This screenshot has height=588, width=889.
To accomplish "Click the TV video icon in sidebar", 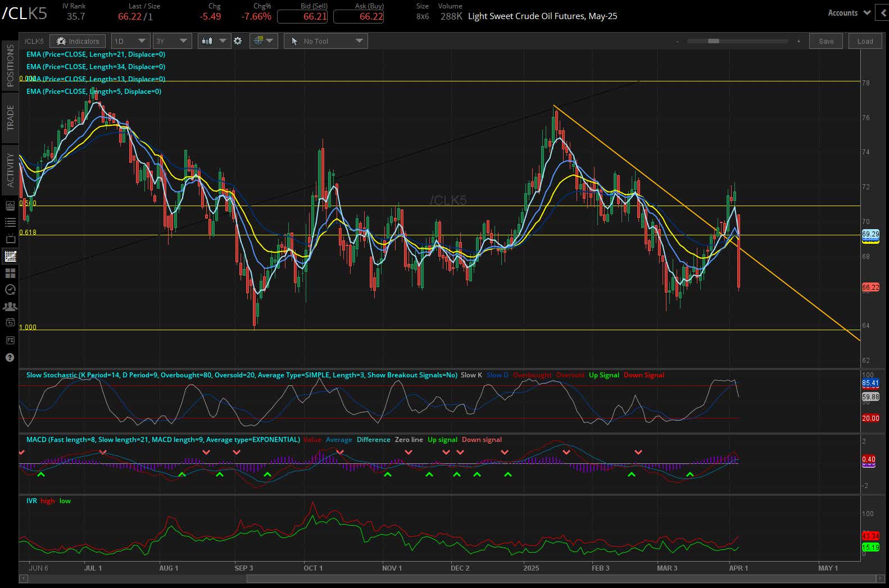I will pos(10,239).
